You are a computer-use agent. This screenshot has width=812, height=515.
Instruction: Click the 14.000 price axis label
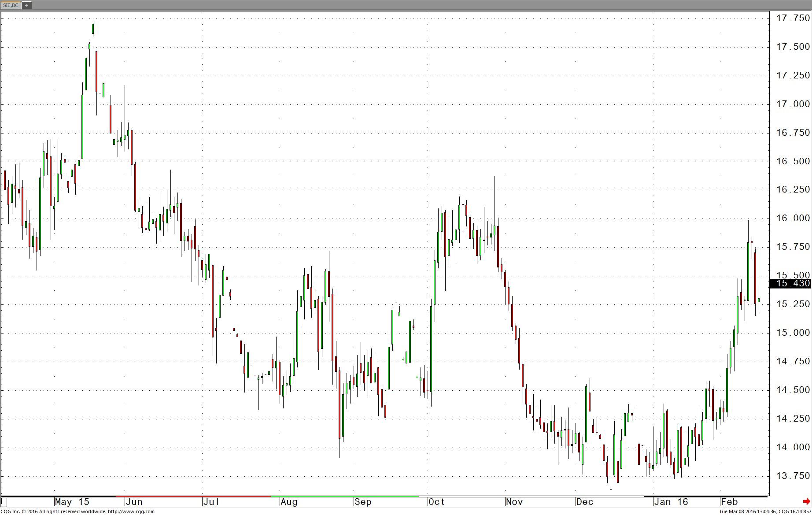tap(793, 447)
